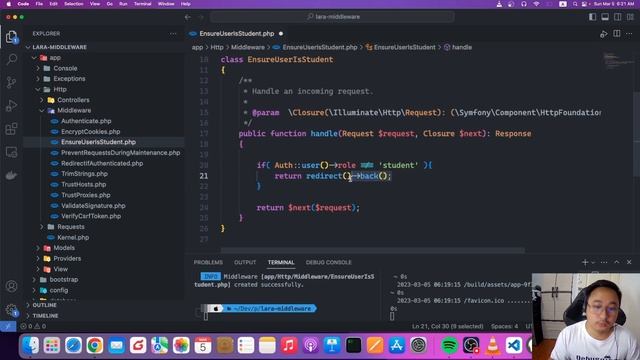Switch to the DEBUG CONSOLE tab

(x=329, y=262)
